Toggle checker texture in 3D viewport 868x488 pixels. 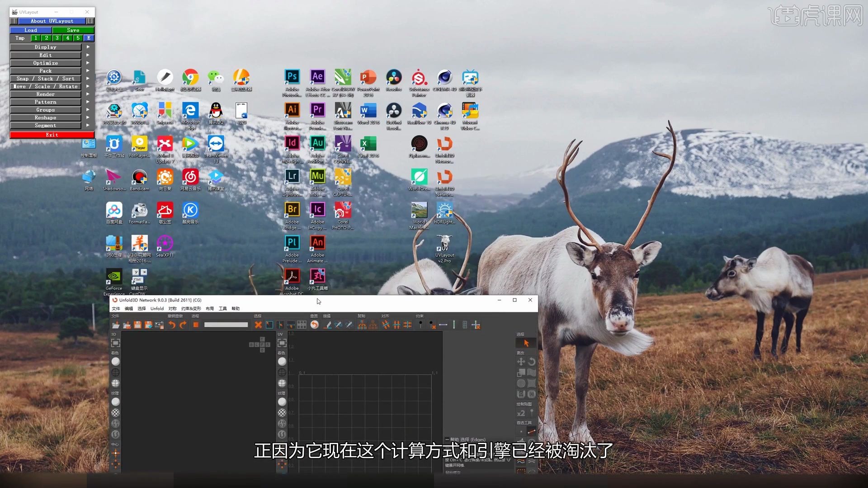116,413
